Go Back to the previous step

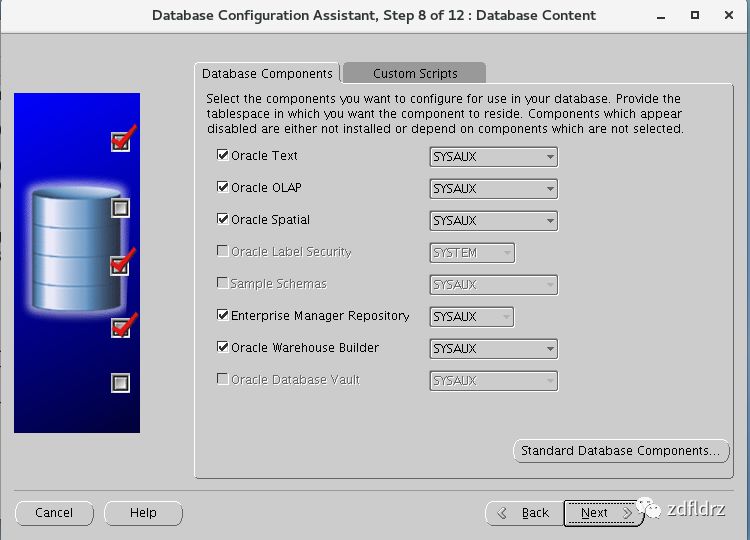(x=525, y=513)
